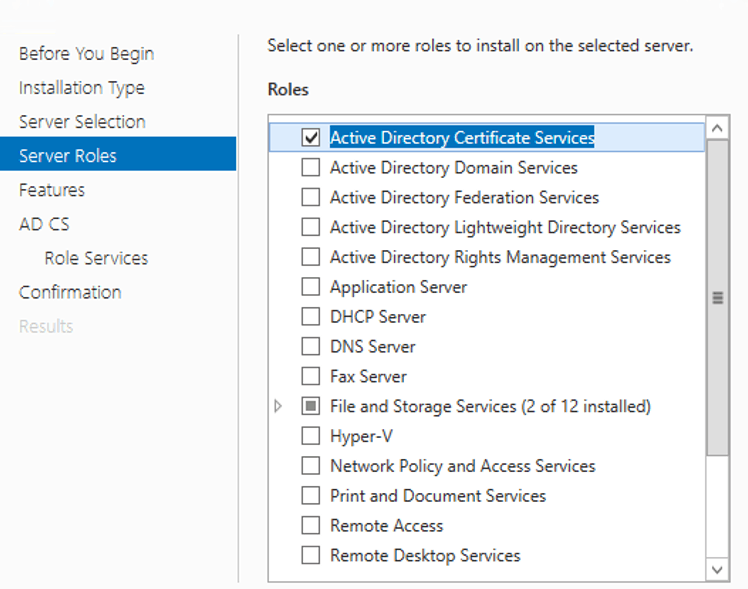Viewport: 748px width, 589px height.
Task: Tick Print and Document Services checkbox
Action: click(311, 496)
